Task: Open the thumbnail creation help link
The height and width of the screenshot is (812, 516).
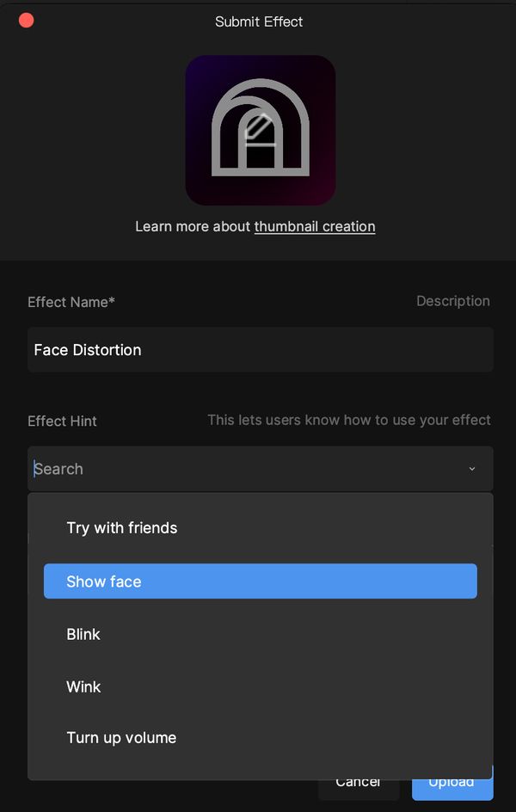Action: point(315,226)
